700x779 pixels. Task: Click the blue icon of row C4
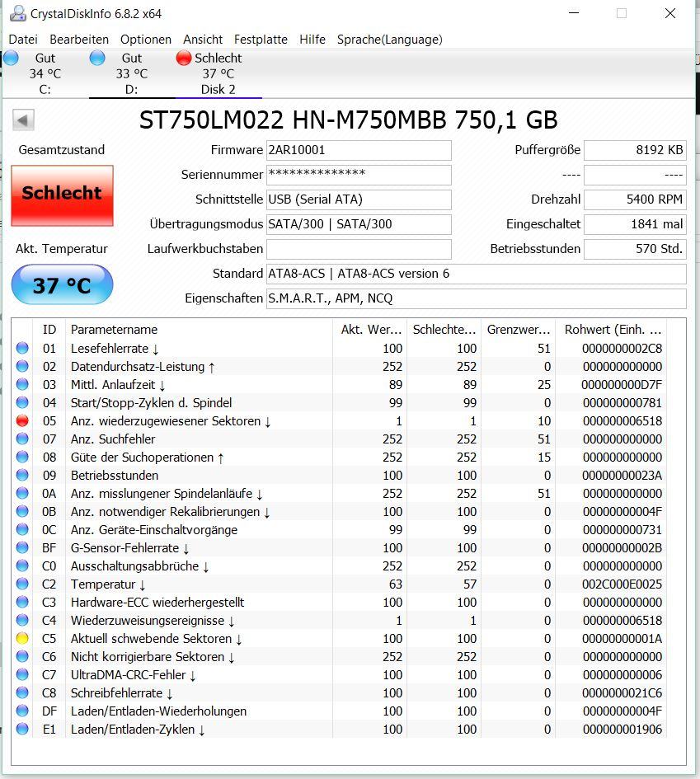(x=22, y=620)
